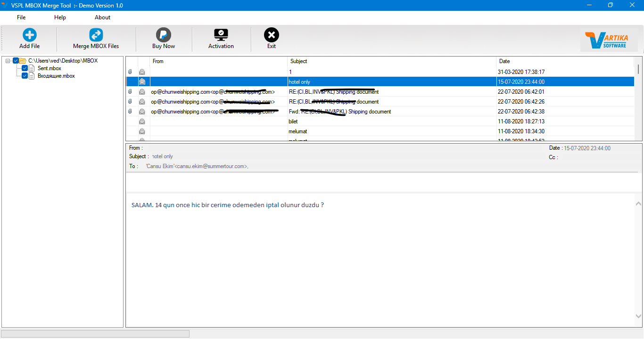The width and height of the screenshot is (644, 339).
Task: Select the Sent.mbox tree item
Action: [50, 68]
